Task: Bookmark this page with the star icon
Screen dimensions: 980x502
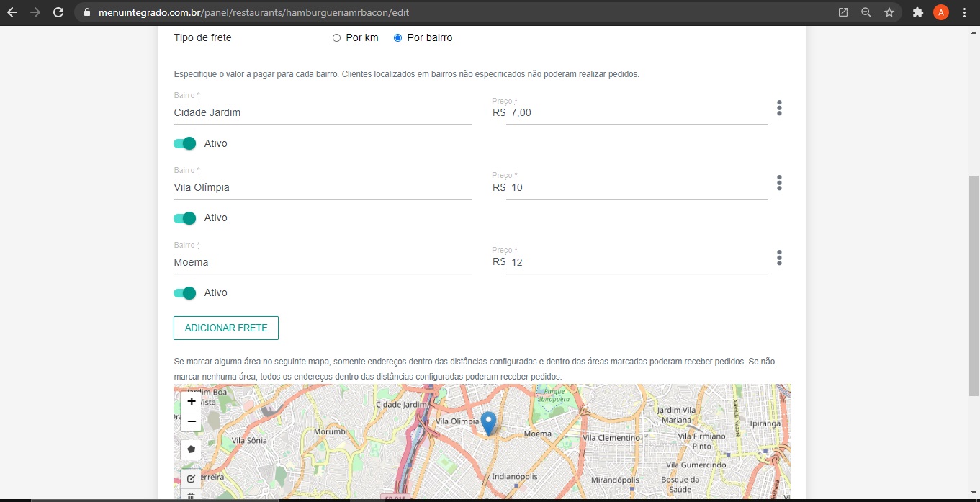Action: click(889, 12)
